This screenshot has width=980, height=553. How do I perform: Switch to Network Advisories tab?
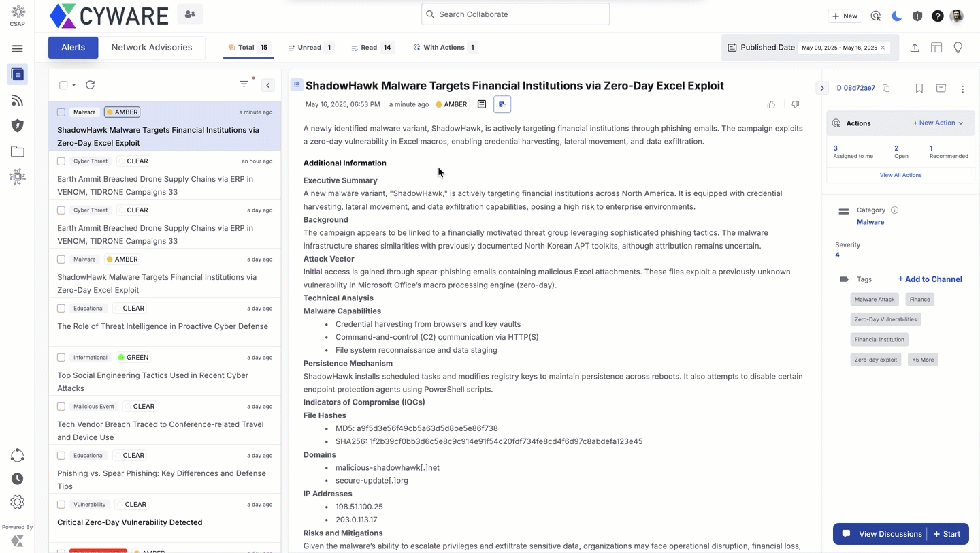pos(152,48)
